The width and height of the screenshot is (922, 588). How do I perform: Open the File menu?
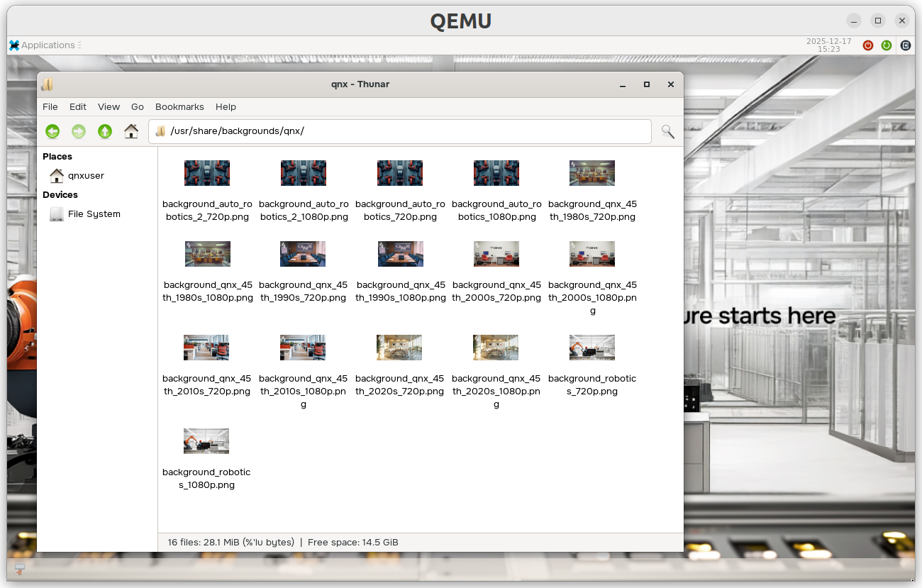coord(50,107)
